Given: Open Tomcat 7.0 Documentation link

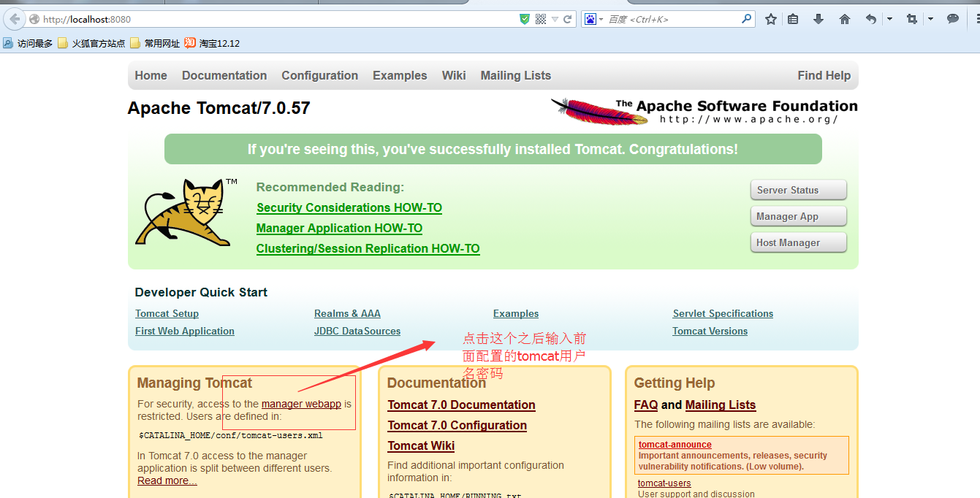Looking at the screenshot, I should coord(461,405).
